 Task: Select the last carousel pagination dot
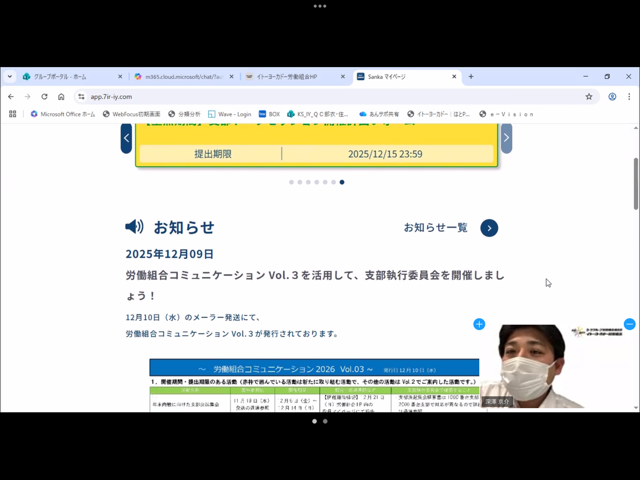pyautogui.click(x=342, y=182)
